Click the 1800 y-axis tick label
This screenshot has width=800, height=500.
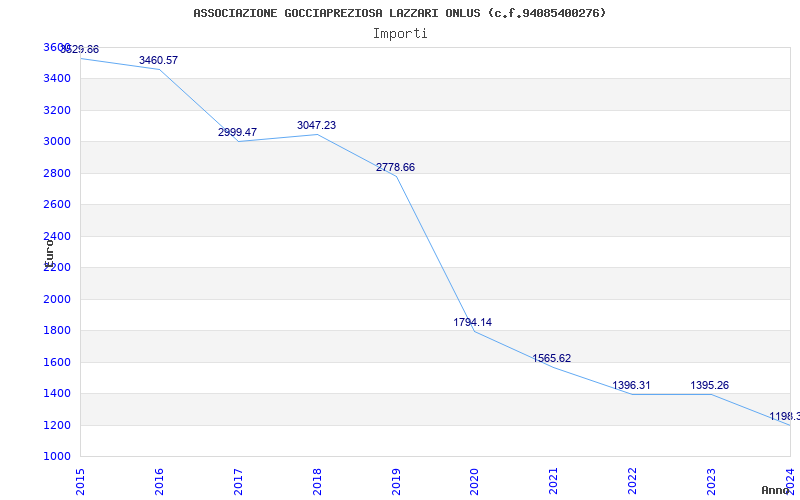pyautogui.click(x=57, y=330)
